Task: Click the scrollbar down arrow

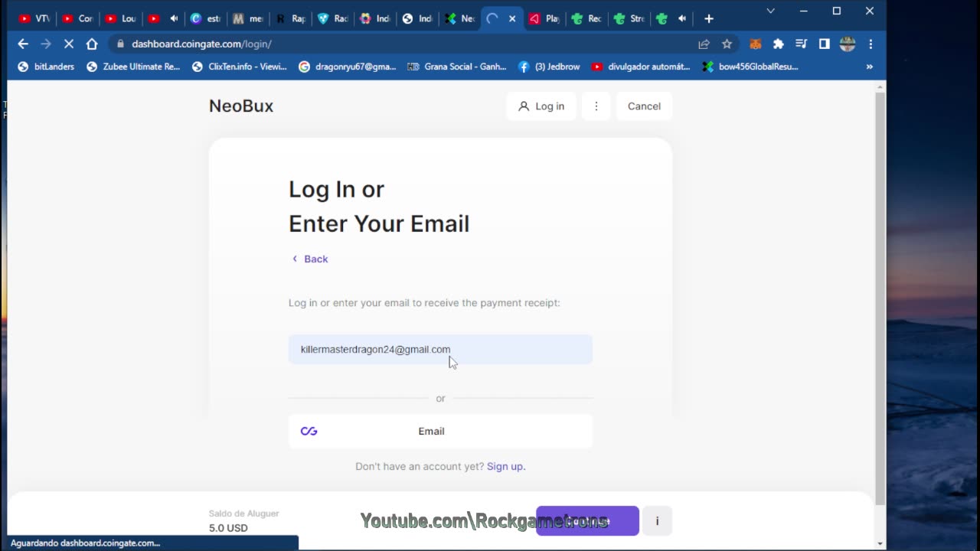Action: 880,544
